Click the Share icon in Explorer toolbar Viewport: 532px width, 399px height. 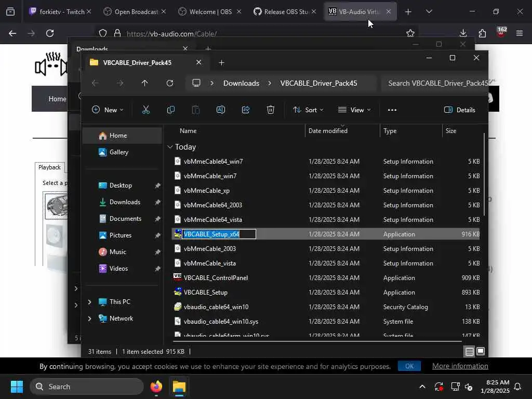(246, 110)
